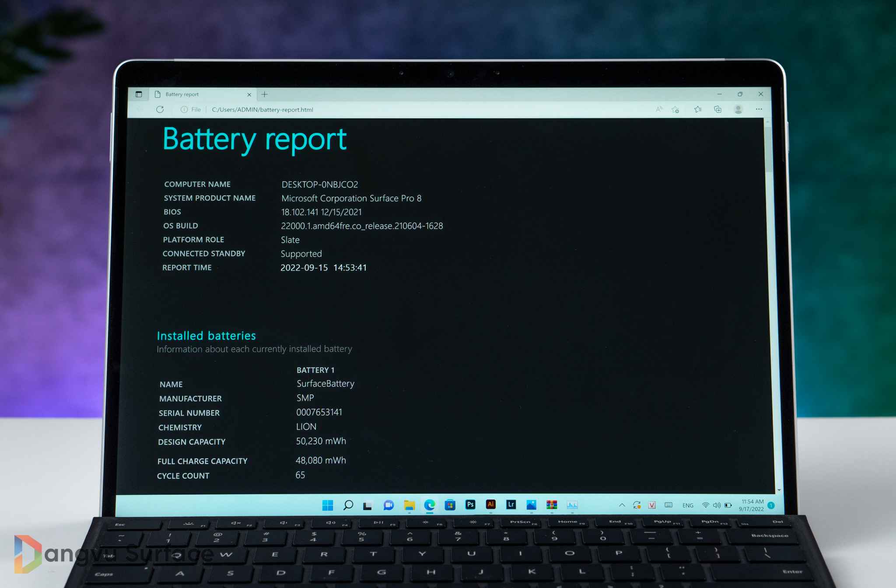This screenshot has height=588, width=896.
Task: Close the Battery report tab
Action: [x=249, y=94]
